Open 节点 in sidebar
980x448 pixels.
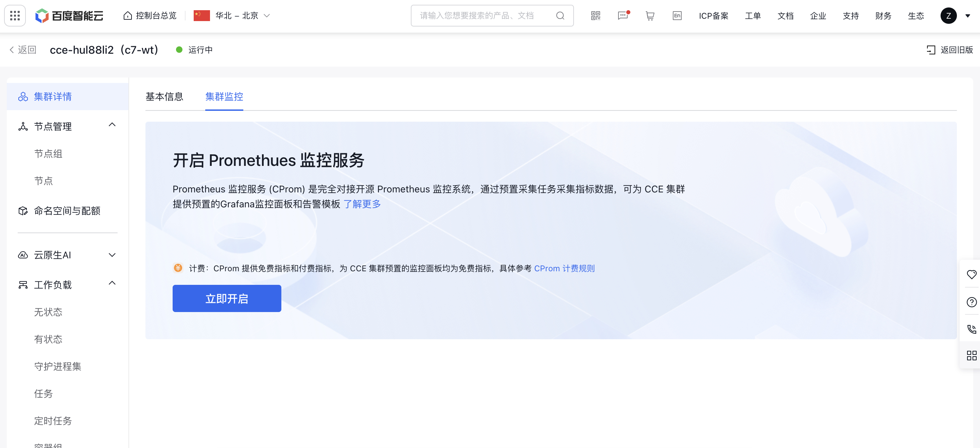point(43,181)
